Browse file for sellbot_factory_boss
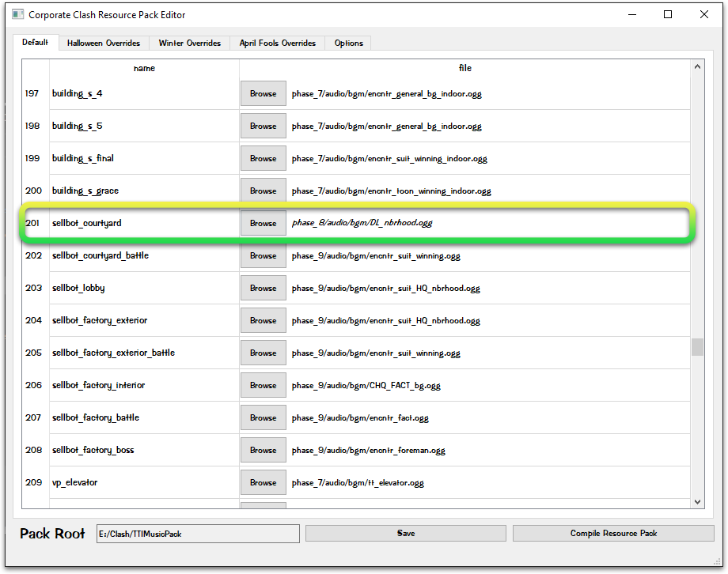This screenshot has width=728, height=574. (x=264, y=450)
